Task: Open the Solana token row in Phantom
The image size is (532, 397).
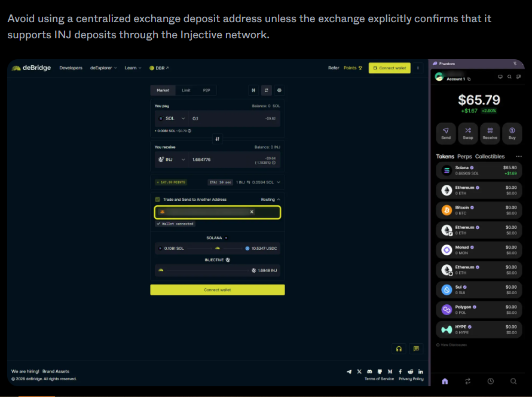Action: coord(479,170)
